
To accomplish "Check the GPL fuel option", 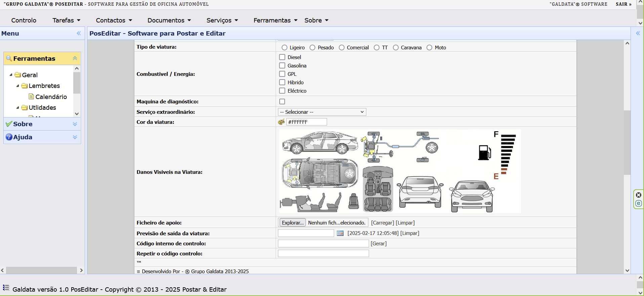I will 282,74.
